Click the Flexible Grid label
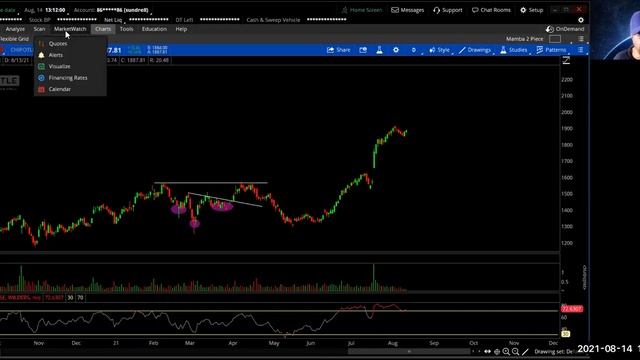The width and height of the screenshot is (640, 360). 14,39
